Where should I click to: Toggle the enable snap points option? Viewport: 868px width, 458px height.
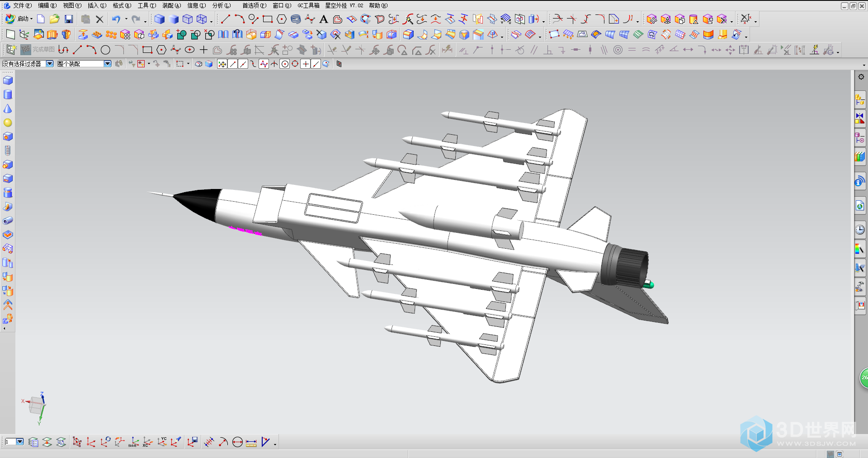pyautogui.click(x=222, y=64)
